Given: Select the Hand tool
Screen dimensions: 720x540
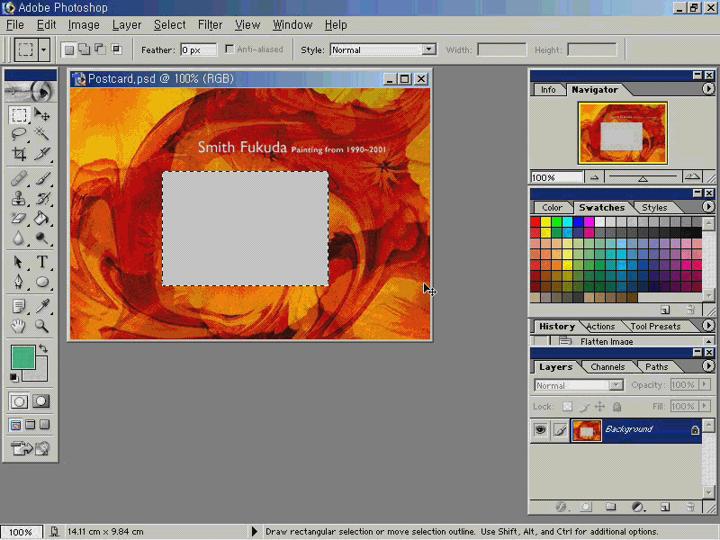Looking at the screenshot, I should click(19, 326).
